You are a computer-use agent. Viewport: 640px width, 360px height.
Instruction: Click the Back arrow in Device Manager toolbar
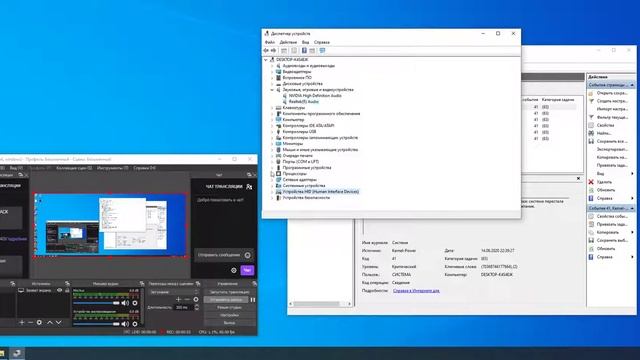(x=266, y=51)
